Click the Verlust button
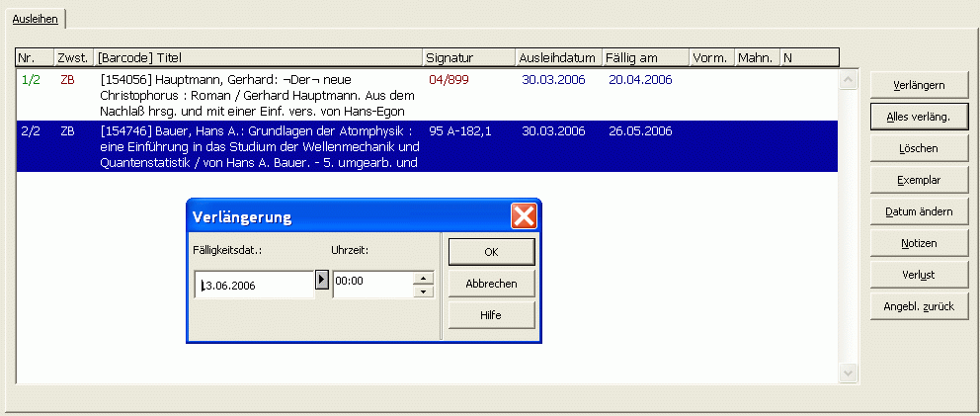980x416 pixels. point(919,275)
